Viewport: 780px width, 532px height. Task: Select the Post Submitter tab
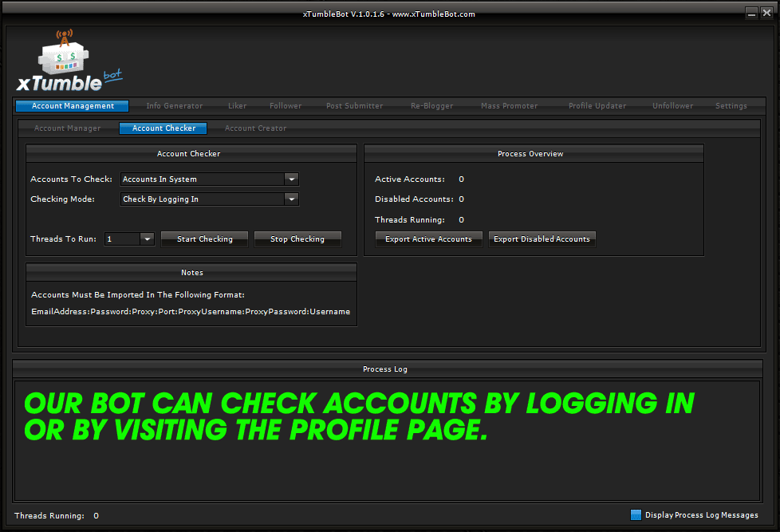coord(354,106)
